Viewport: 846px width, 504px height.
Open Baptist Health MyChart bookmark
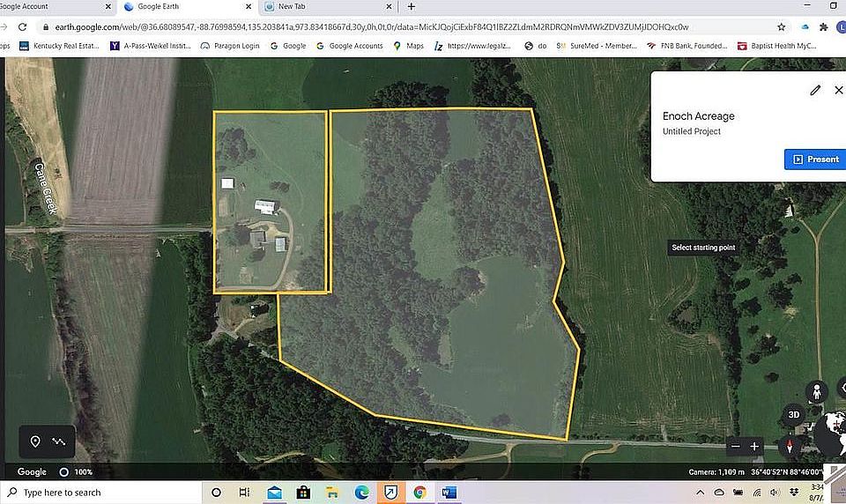[777, 46]
